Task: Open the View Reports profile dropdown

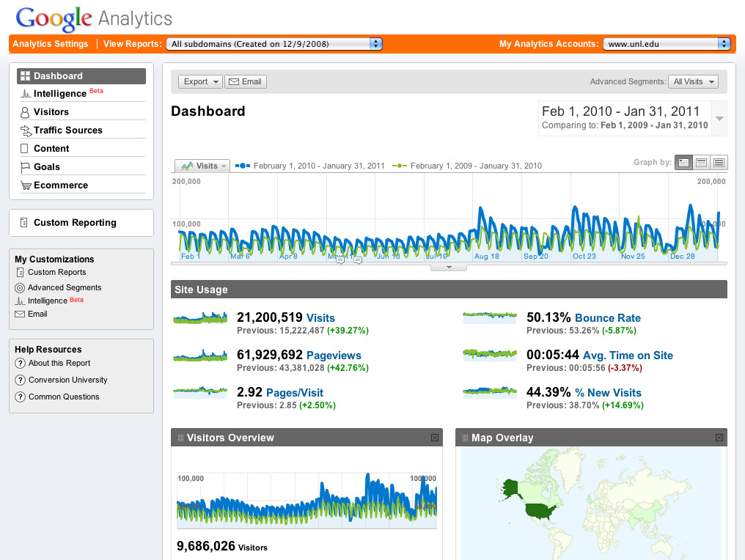Action: click(x=274, y=44)
